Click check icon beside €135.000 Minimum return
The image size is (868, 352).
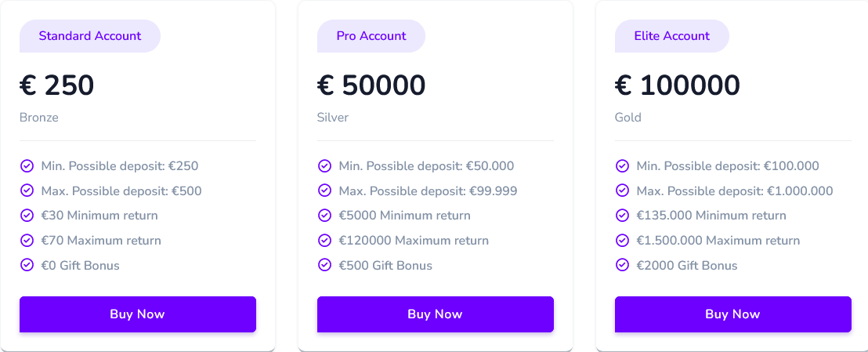(622, 215)
